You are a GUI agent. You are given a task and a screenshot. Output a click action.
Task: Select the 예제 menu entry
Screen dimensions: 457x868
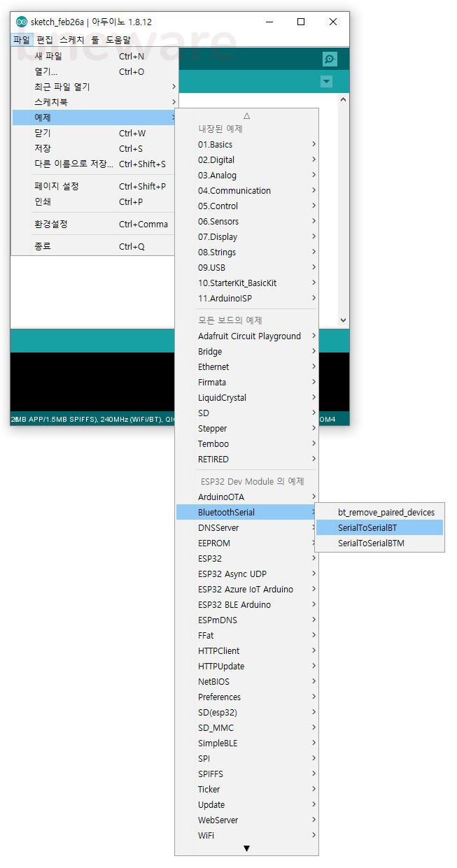(x=94, y=118)
